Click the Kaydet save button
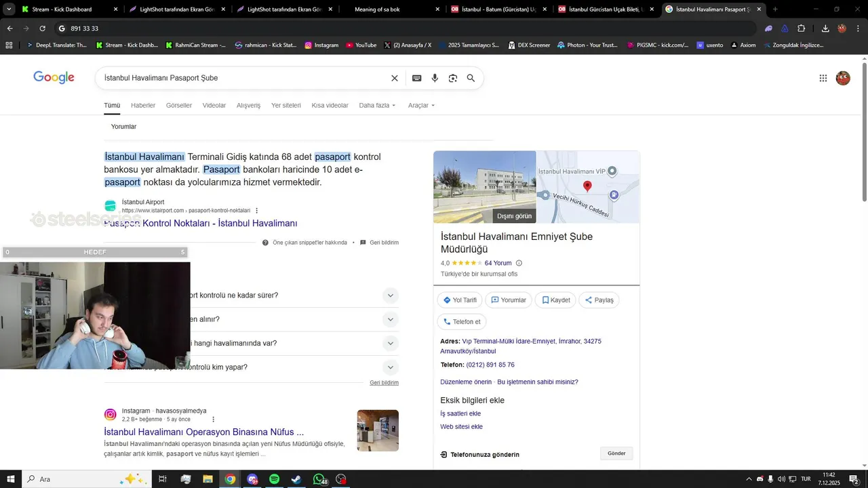Image resolution: width=868 pixels, height=488 pixels. point(556,300)
